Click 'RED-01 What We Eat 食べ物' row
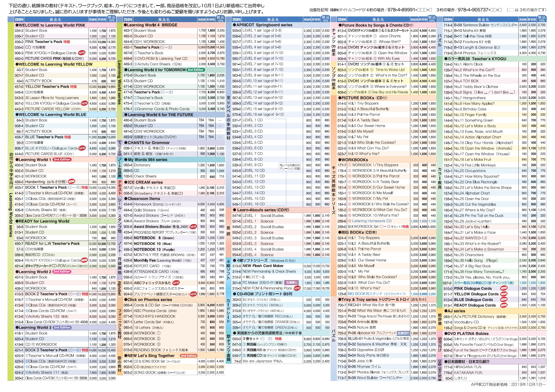The width and height of the screenshot is (555, 392). click(x=387, y=305)
